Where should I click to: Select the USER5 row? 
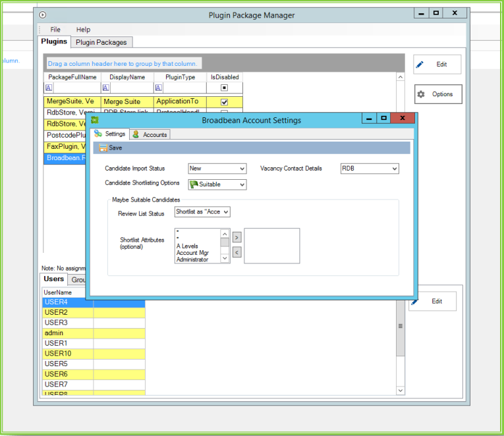(94, 364)
